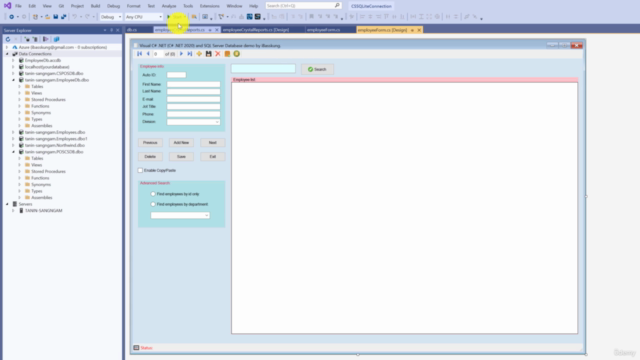Expand the TANIN-SANGNGAM server node
Image resolution: width=640 pixels, height=360 pixels.
(13, 211)
